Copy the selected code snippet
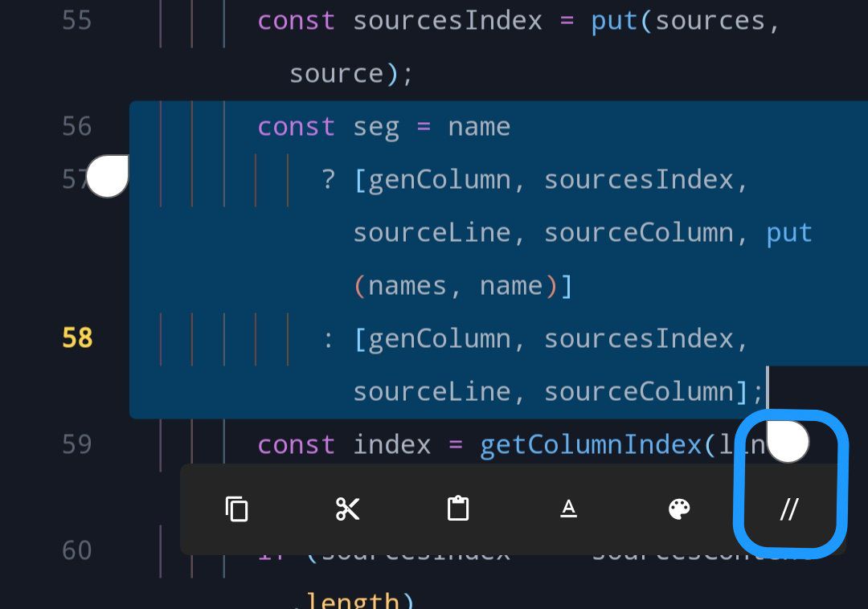The height and width of the screenshot is (609, 868). tap(235, 509)
